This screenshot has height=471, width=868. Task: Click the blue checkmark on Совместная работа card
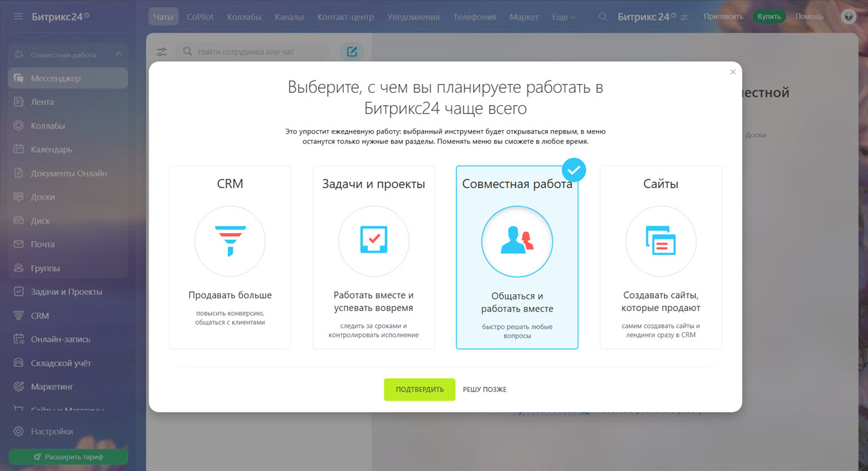(574, 170)
